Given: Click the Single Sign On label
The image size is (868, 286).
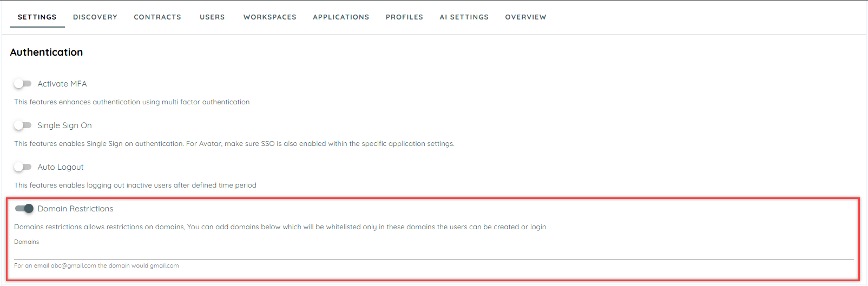Looking at the screenshot, I should [64, 125].
